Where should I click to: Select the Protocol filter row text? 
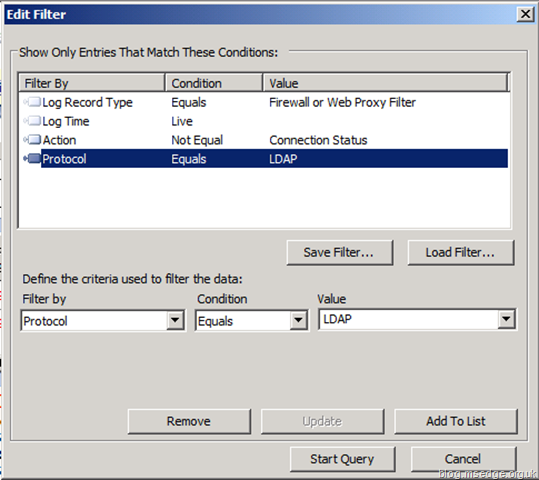point(64,159)
